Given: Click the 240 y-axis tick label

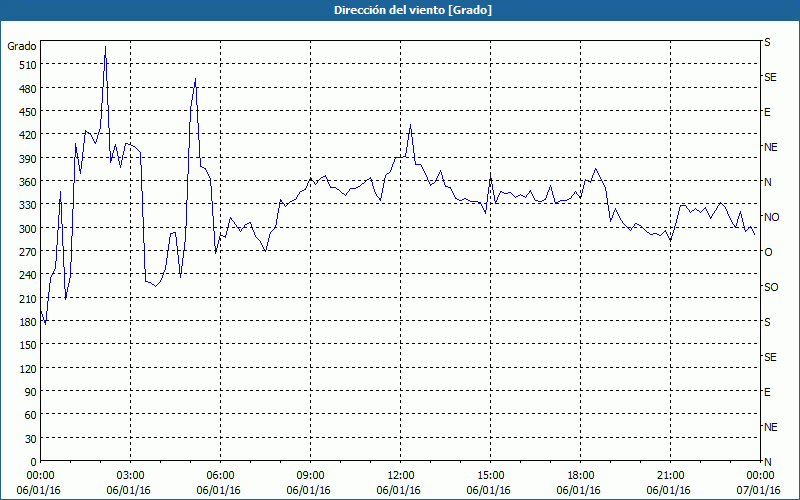Looking at the screenshot, I should [28, 275].
